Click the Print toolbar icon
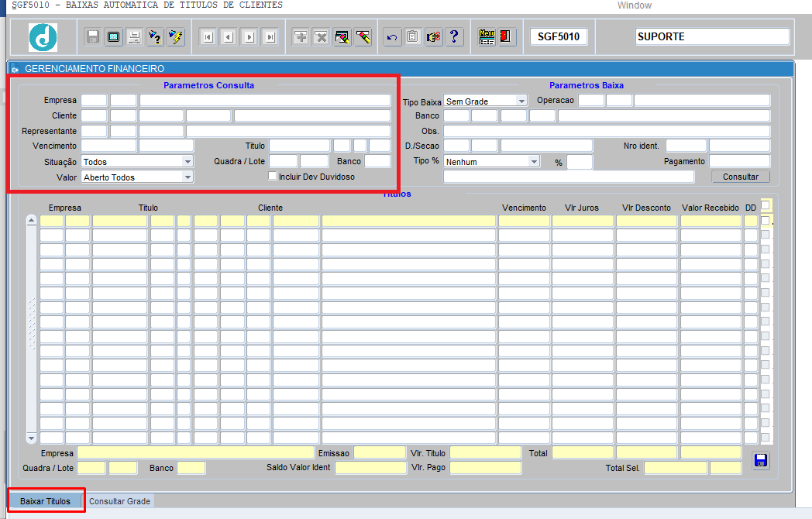This screenshot has height=519, width=812. (x=134, y=36)
